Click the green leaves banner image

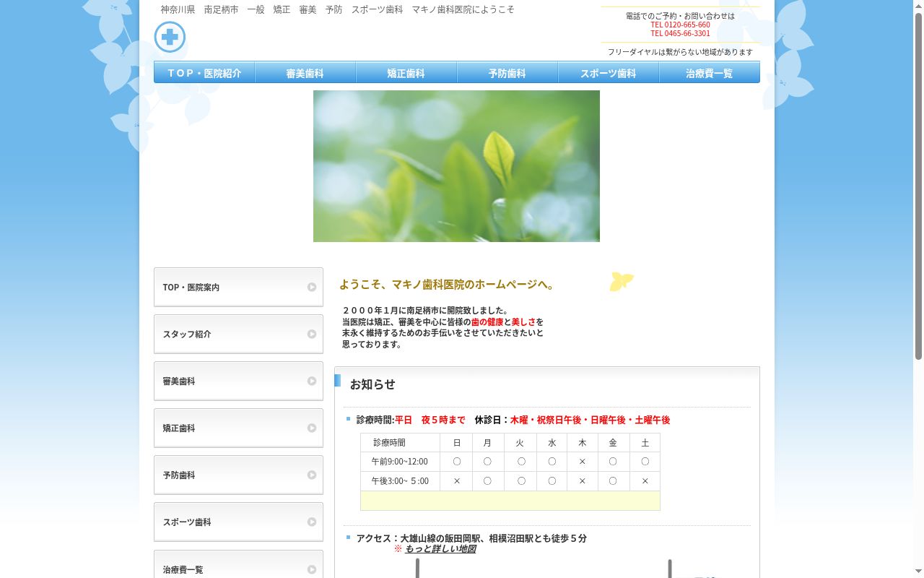pos(456,166)
